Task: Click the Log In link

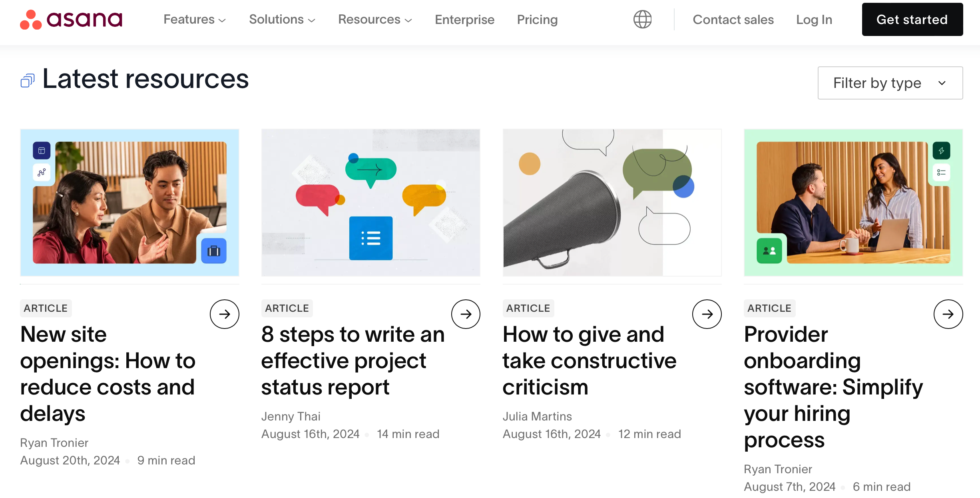Action: point(814,20)
